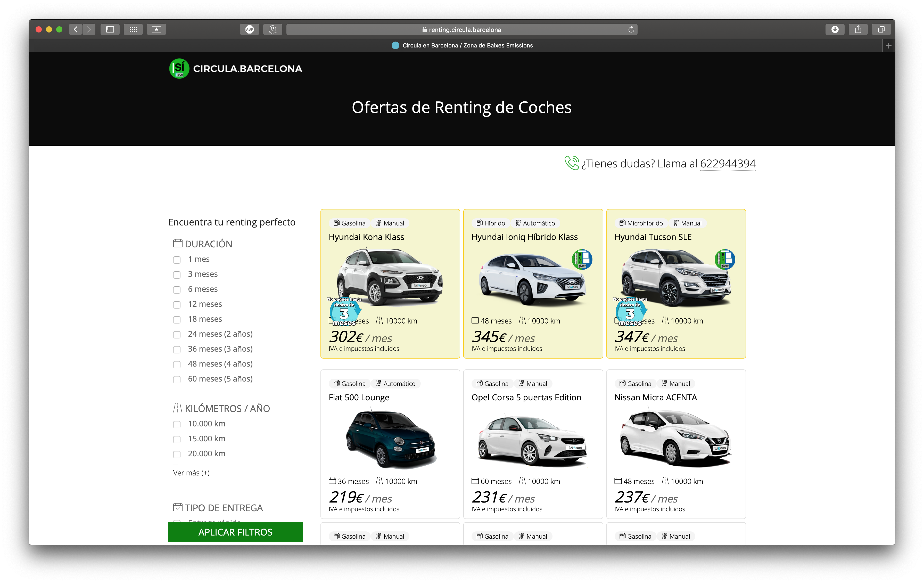Open the Ghostery extension icon
Screen dimensions: 924x583
[273, 30]
